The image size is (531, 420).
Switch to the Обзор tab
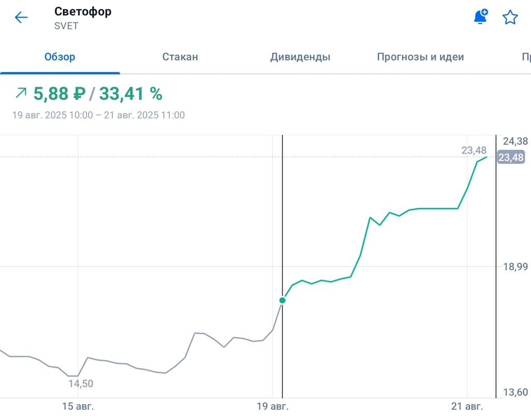click(x=60, y=57)
